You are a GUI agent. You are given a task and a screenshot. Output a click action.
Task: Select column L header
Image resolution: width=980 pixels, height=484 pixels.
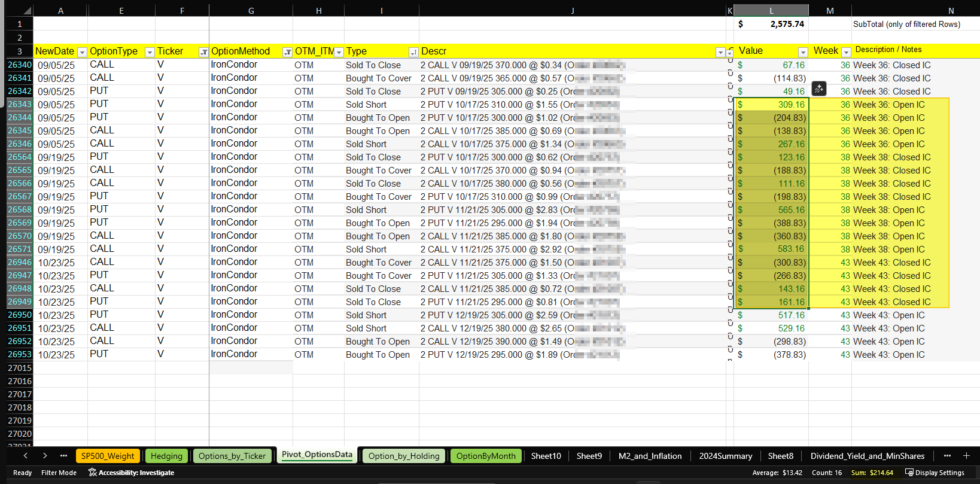point(771,11)
